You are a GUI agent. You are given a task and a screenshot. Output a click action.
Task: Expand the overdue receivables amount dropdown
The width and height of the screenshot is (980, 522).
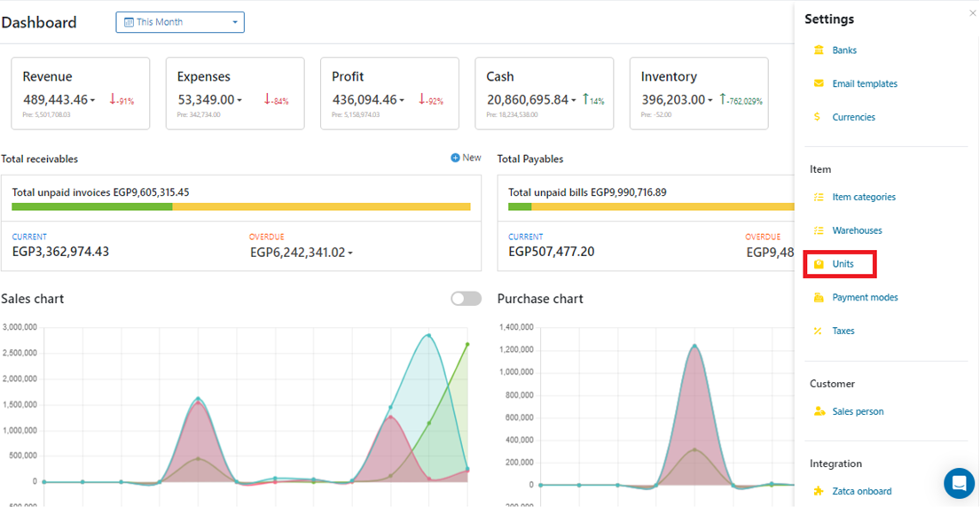(350, 253)
